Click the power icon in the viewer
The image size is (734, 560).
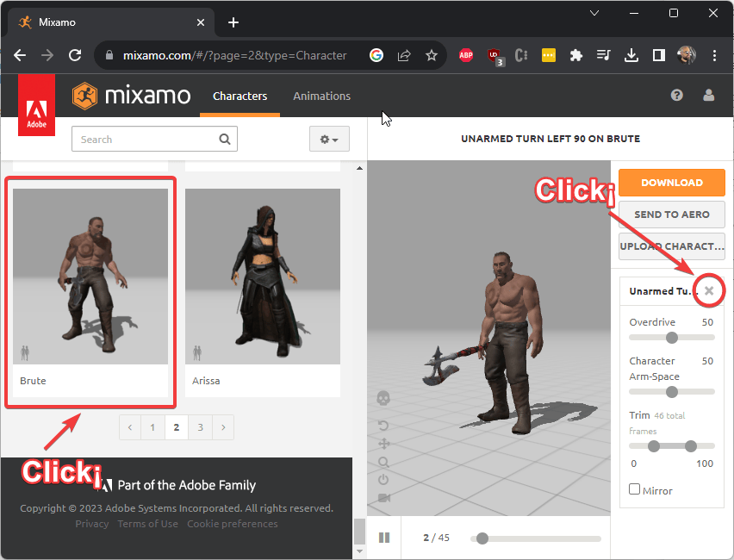[383, 480]
